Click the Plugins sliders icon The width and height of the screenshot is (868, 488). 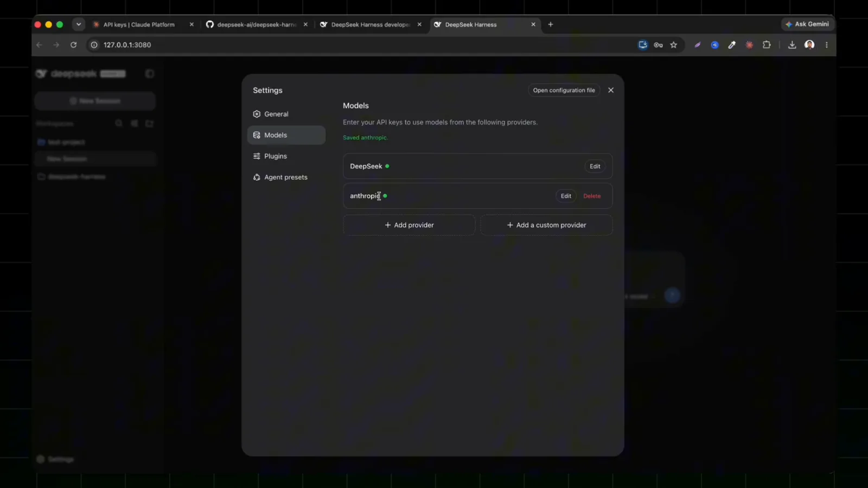tap(257, 156)
